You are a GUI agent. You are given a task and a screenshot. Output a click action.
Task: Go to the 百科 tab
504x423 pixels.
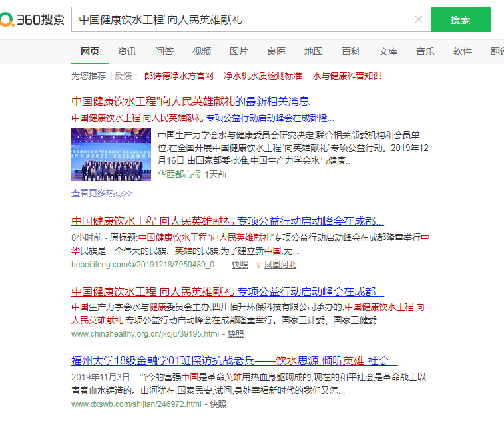point(351,52)
